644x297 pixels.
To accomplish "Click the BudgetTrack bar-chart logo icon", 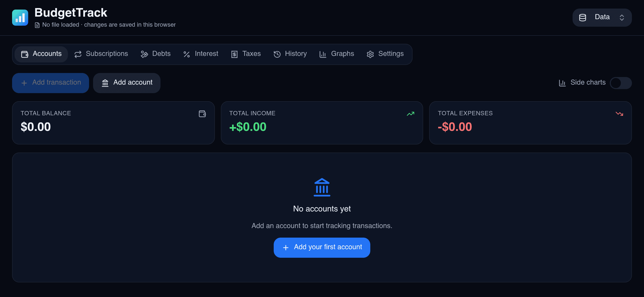I will 20,18.
